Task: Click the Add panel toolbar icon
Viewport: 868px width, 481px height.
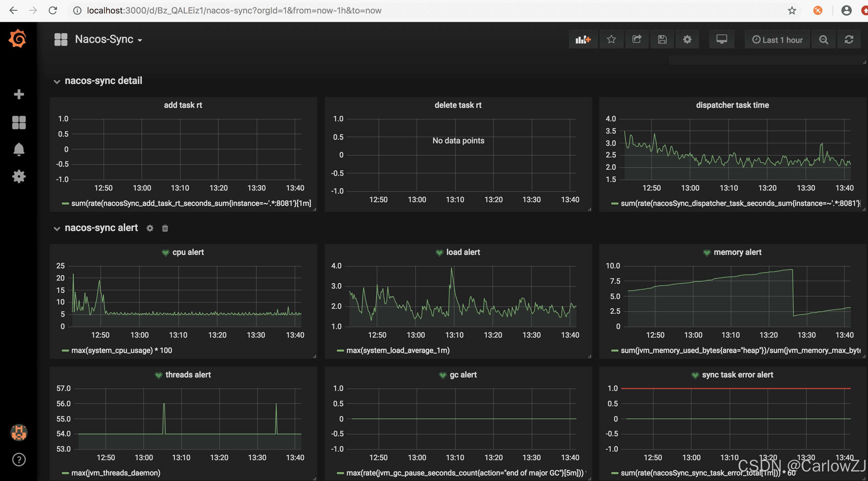Action: coord(583,40)
